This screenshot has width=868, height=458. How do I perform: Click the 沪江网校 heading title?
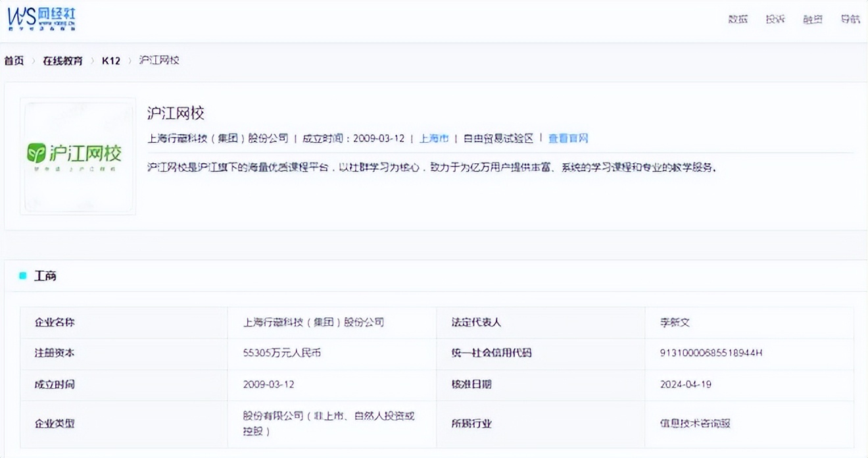(176, 113)
